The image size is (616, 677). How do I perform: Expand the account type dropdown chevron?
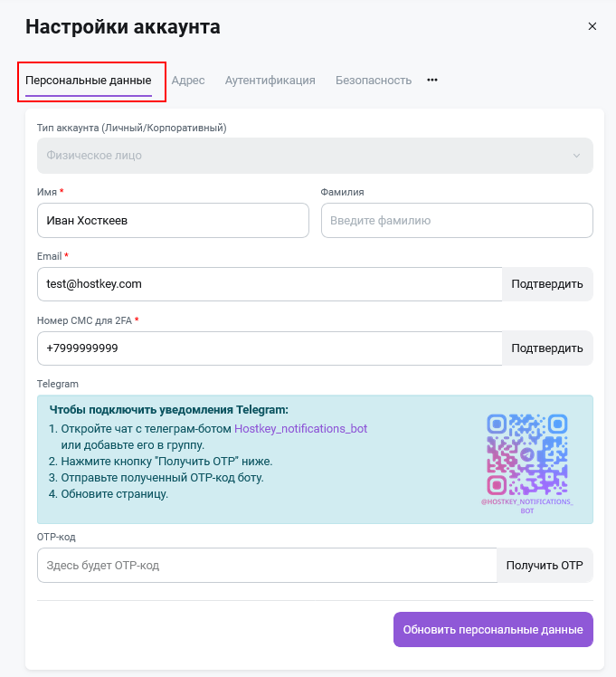pos(576,156)
